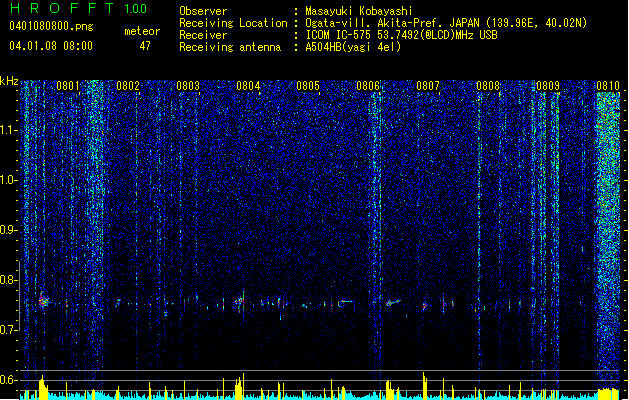The width and height of the screenshot is (629, 400).
Task: Click the antenna value A504HB(yagi 4el)
Action: point(353,47)
